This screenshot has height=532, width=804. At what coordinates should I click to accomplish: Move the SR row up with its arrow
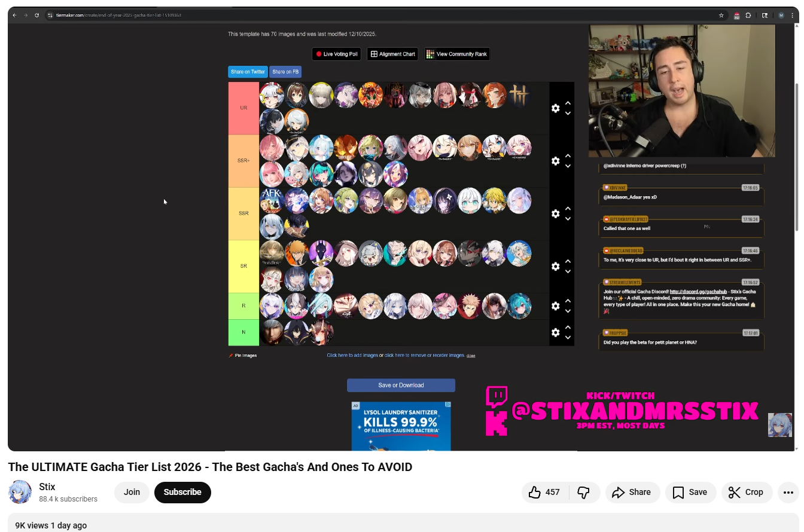tap(568, 261)
